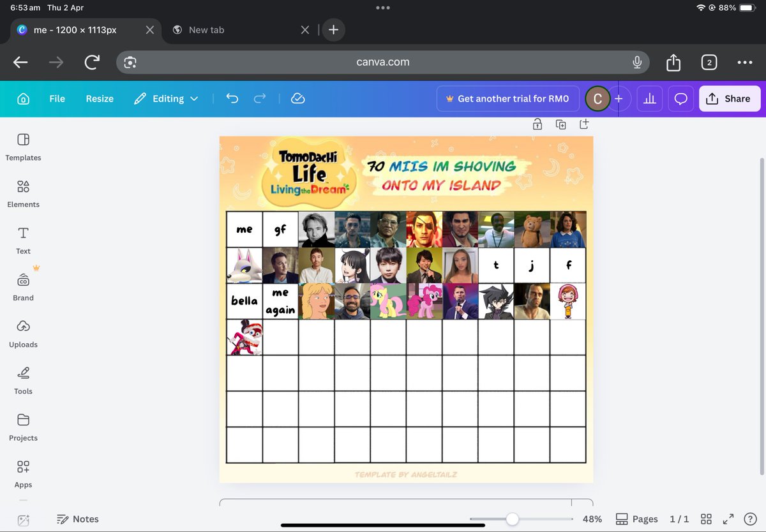Select the 'bella' text cell
This screenshot has height=532, width=766.
tap(244, 301)
